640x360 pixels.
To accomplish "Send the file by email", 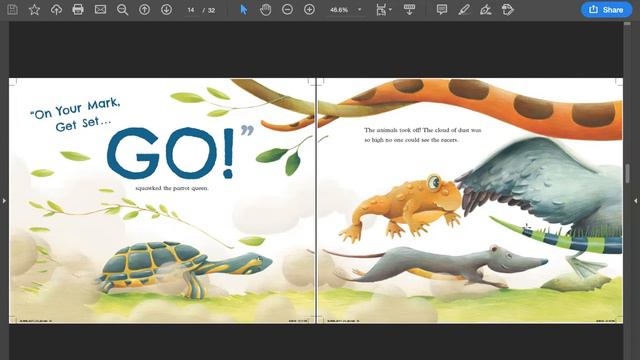I will [100, 9].
